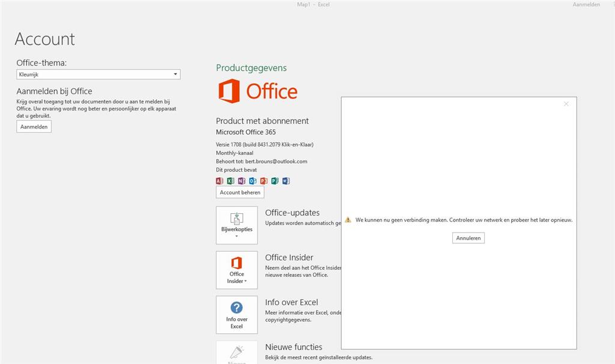Click the Info over Excel heading text
This screenshot has height=364, width=615.
click(x=291, y=302)
